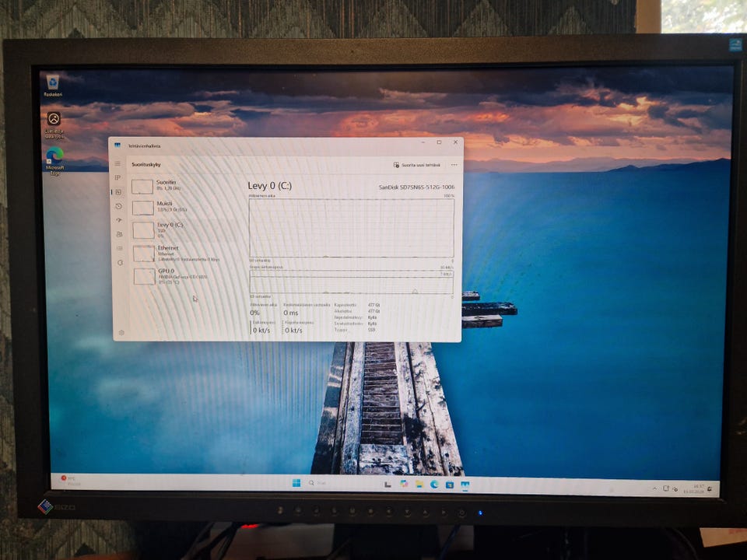
Task: Open the Startup apps page icon
Action: pos(118,220)
